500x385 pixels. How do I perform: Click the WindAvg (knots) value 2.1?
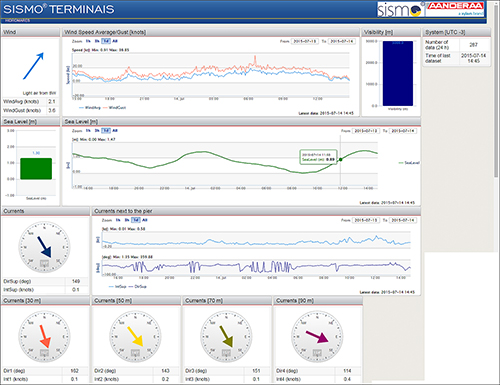52,101
